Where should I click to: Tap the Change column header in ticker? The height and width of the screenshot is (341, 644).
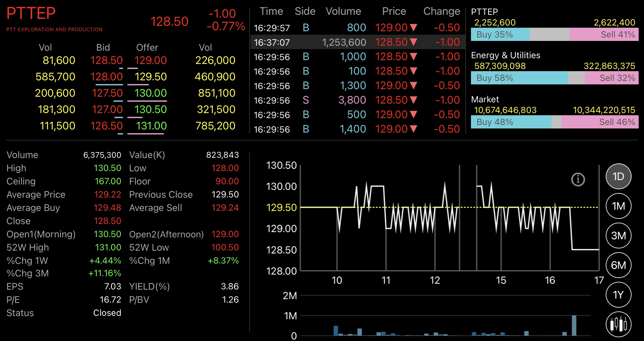tap(442, 11)
